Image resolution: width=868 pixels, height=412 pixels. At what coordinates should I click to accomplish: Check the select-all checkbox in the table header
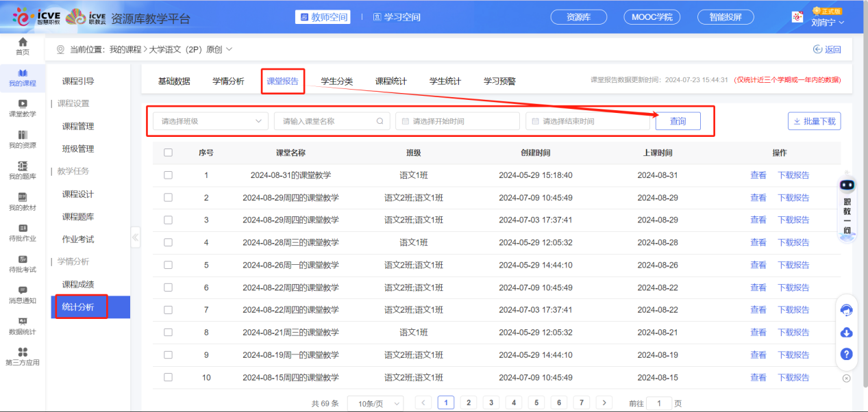coord(168,152)
